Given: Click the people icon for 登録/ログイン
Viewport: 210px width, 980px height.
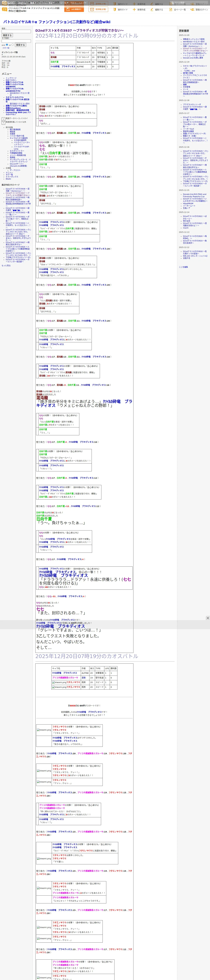Looking at the screenshot, I should point(192,9).
